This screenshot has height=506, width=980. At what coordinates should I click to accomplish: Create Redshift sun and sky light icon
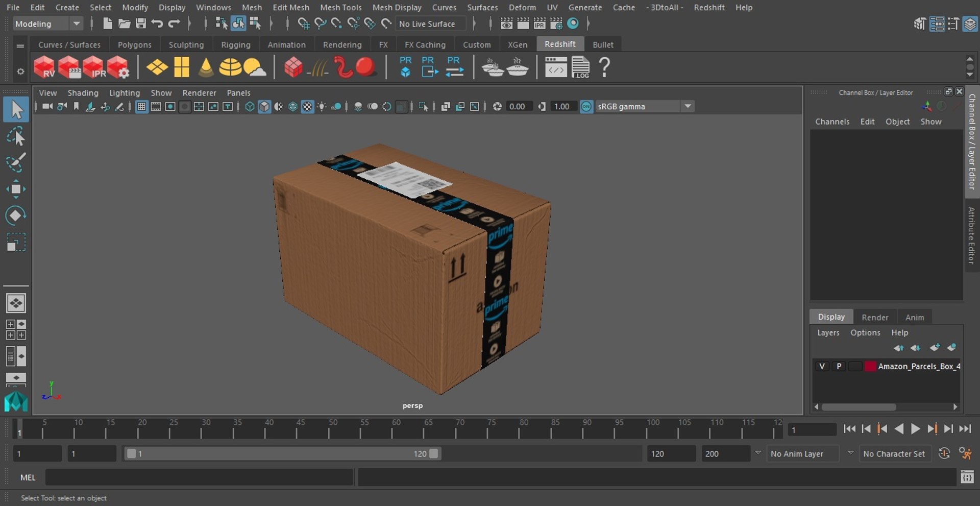[x=255, y=67]
